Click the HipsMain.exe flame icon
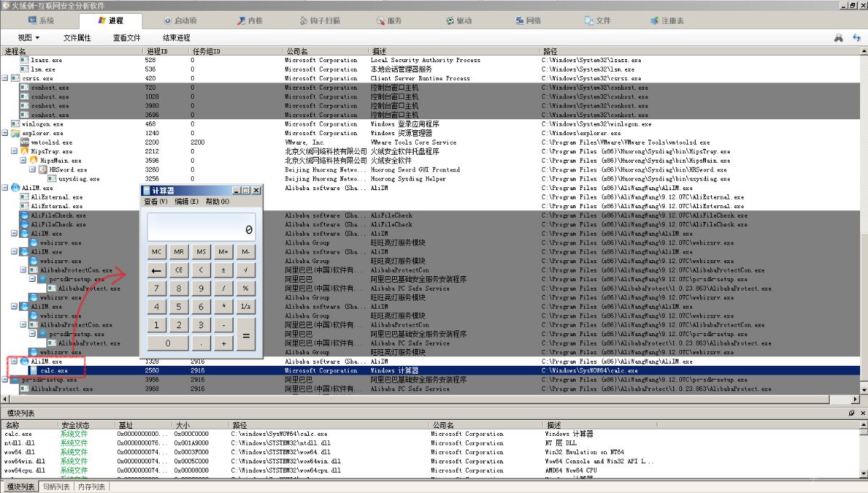 pos(33,160)
